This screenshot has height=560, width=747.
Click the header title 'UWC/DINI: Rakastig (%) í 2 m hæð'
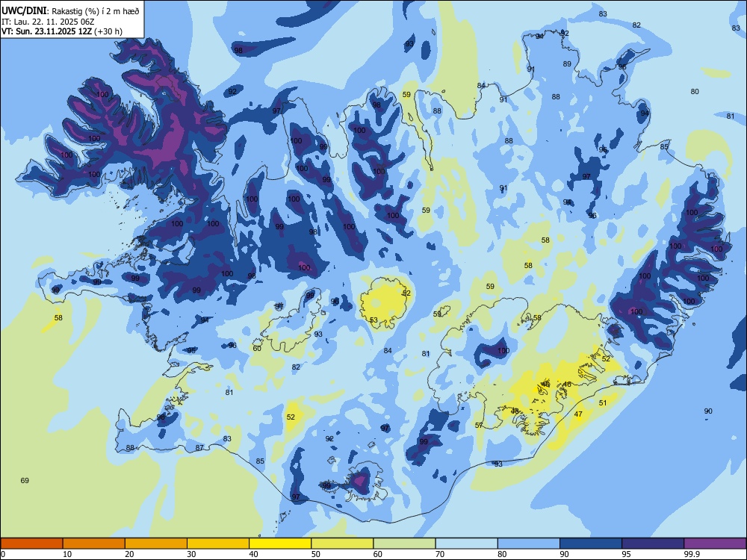click(70, 11)
